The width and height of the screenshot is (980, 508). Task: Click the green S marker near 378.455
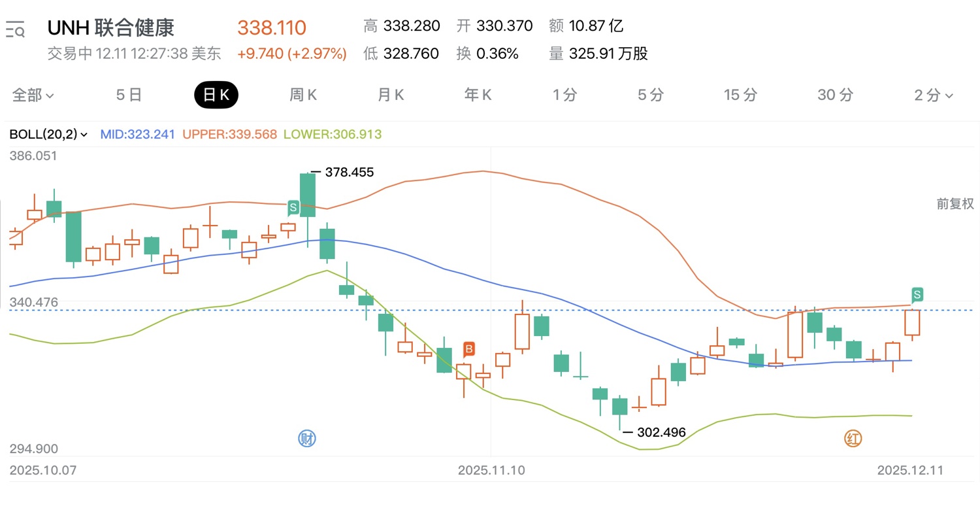(x=293, y=209)
